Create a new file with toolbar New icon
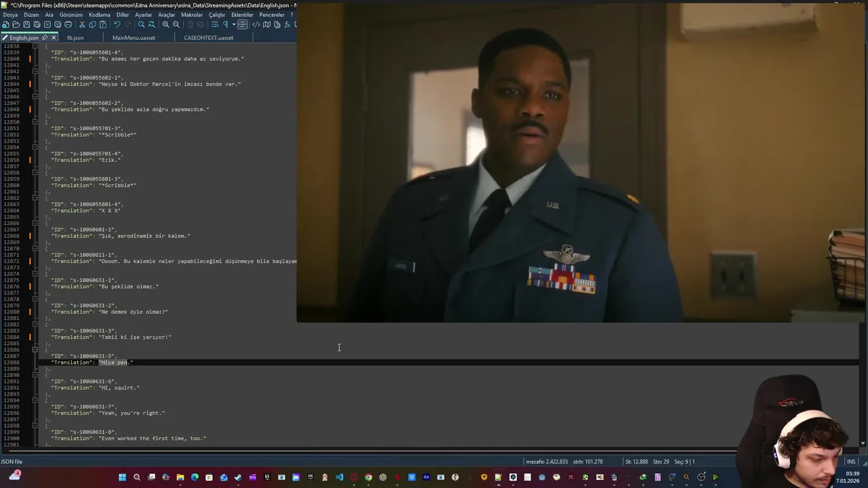Screen dimensions: 868x488 click(x=5, y=24)
